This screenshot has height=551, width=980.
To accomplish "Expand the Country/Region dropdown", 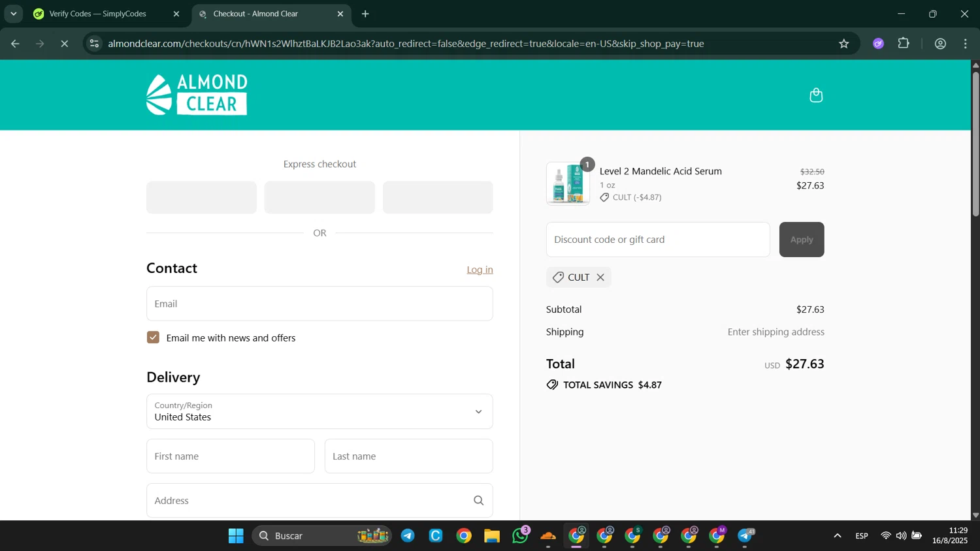I will tap(319, 411).
